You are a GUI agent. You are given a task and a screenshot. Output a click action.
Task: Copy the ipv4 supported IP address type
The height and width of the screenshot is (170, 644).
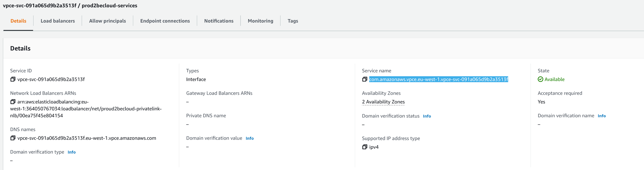[364, 147]
